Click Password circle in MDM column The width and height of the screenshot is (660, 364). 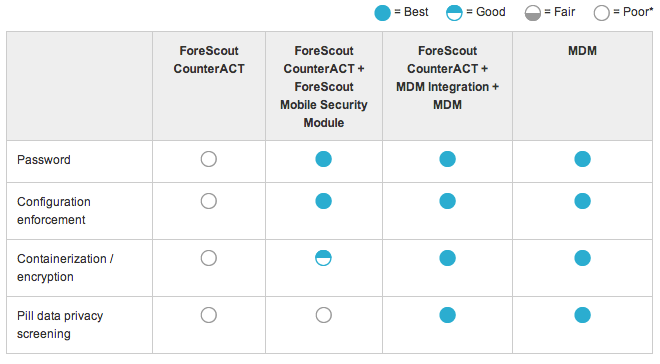point(583,159)
